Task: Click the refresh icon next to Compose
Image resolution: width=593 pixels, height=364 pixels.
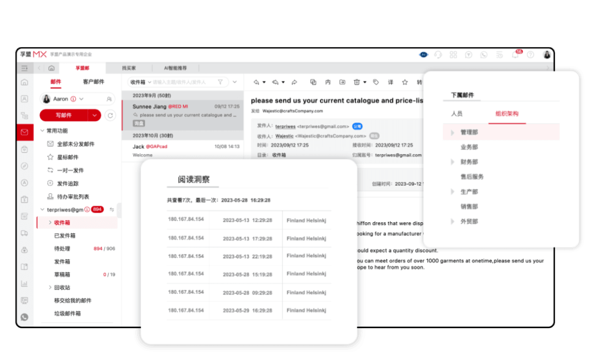Action: pos(110,115)
